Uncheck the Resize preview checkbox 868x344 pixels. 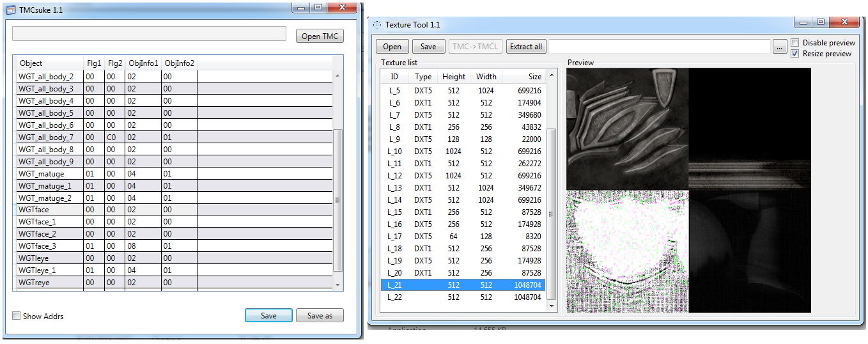[x=794, y=54]
